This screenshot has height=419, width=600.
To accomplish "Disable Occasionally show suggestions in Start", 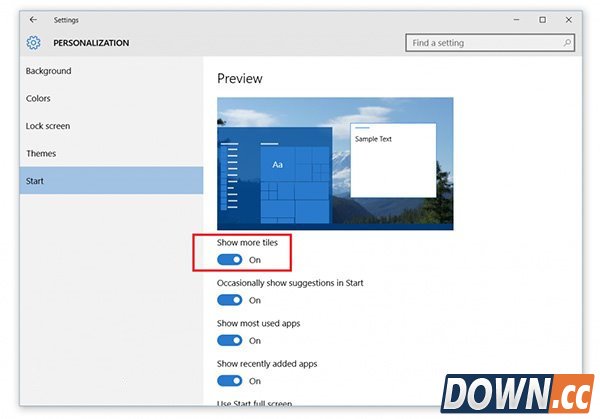I will [230, 300].
